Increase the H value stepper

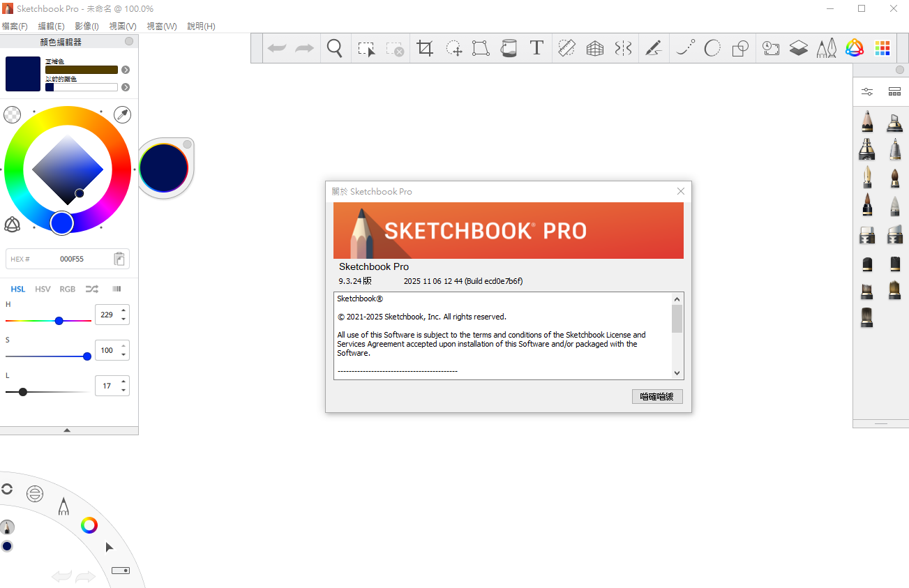[123, 310]
